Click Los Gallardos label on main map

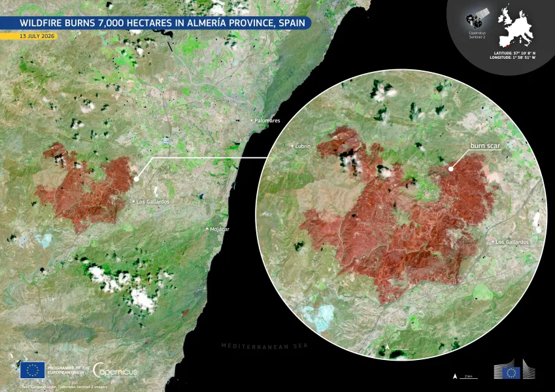click(153, 202)
